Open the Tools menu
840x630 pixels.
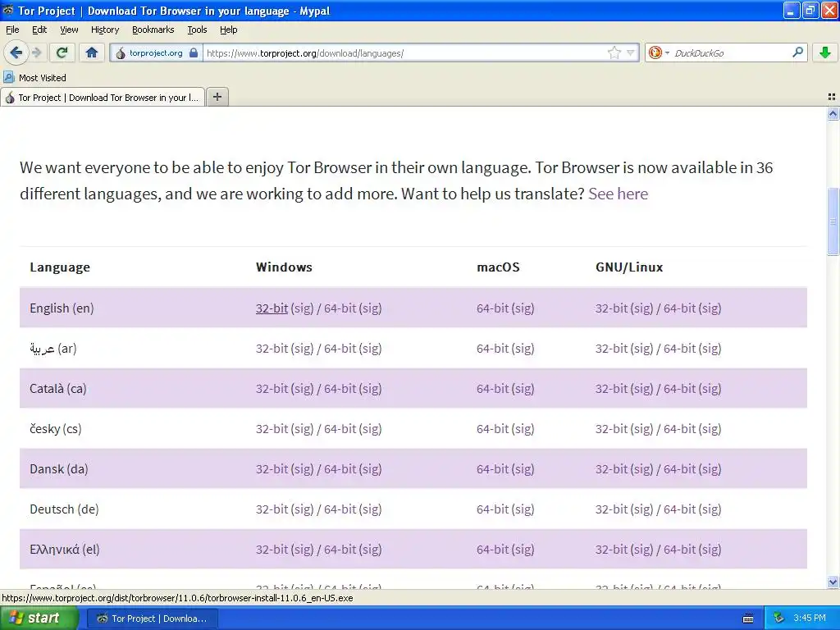tap(197, 30)
